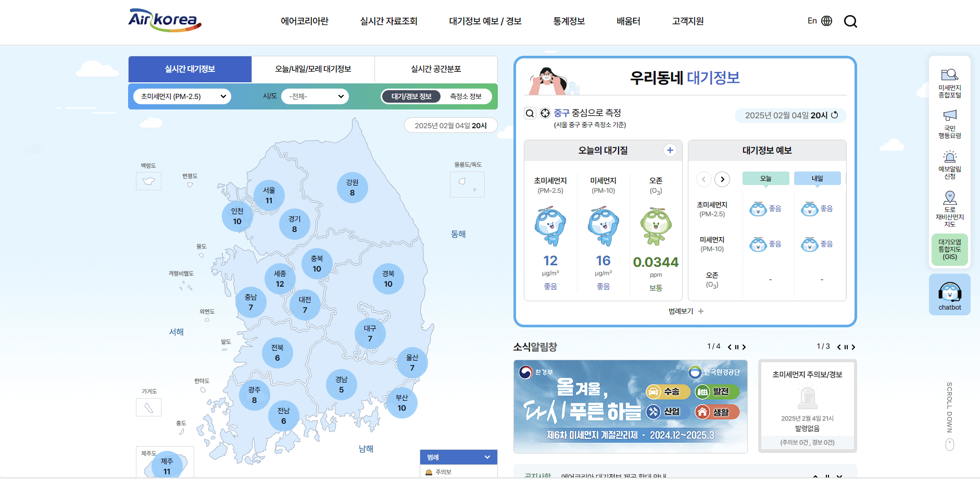
Task: Click the globe icon beside En
Action: (x=827, y=20)
